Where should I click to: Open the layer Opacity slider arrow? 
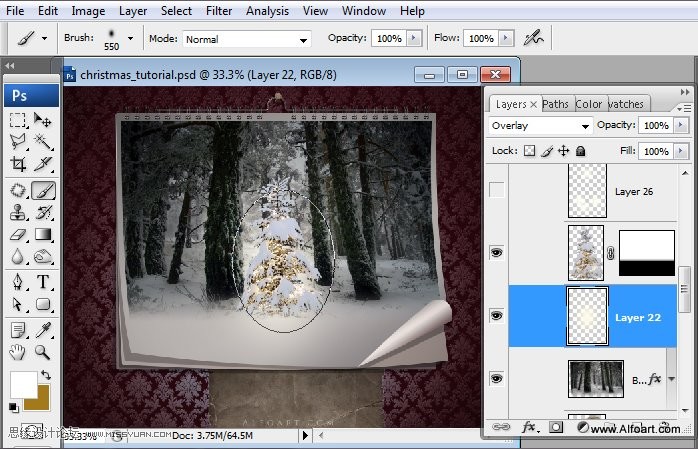(x=681, y=125)
